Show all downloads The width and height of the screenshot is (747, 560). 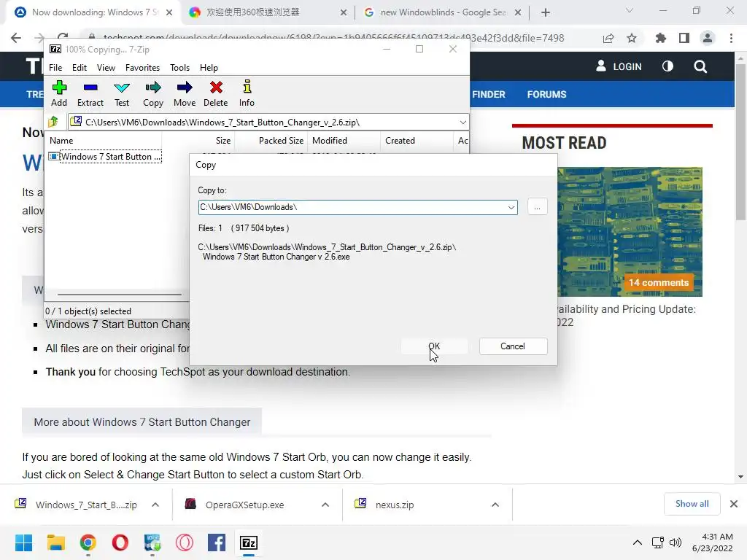692,504
